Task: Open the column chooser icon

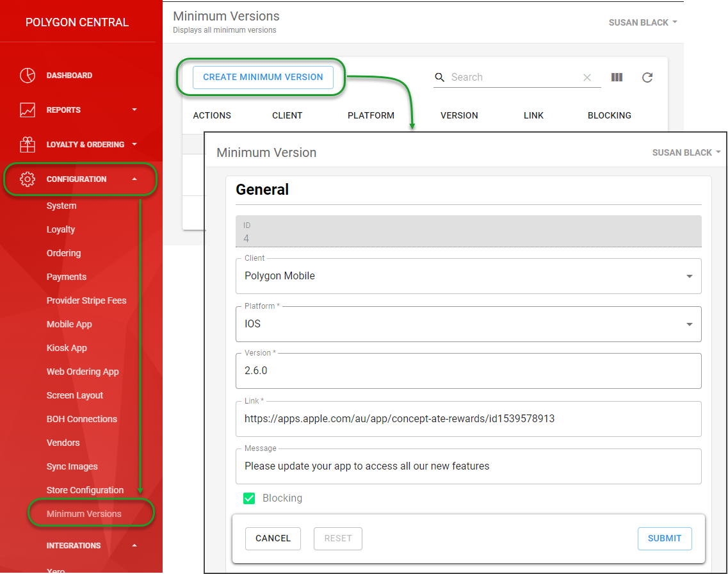Action: tap(617, 77)
